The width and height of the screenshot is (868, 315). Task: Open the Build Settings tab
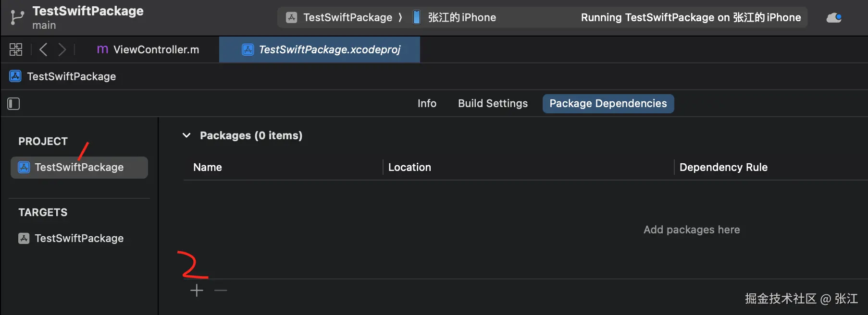click(x=493, y=104)
